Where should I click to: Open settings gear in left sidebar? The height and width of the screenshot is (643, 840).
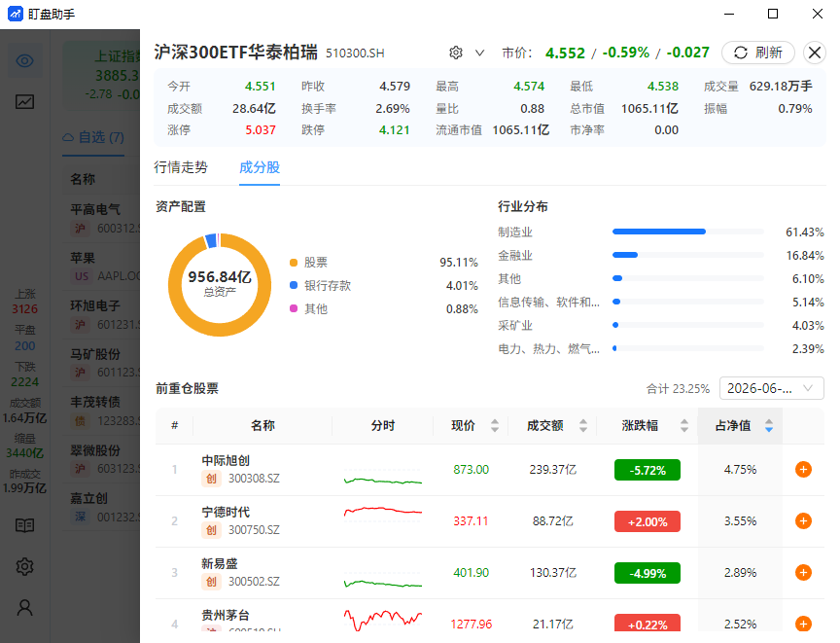pyautogui.click(x=24, y=566)
